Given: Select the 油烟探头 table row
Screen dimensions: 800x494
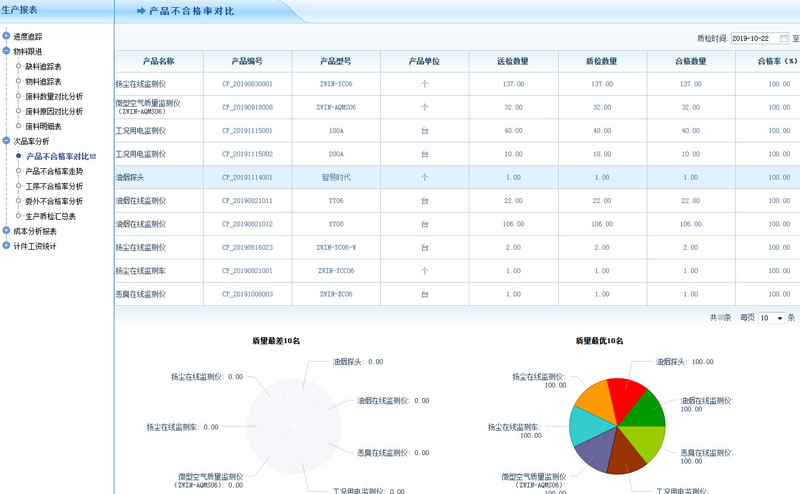Looking at the screenshot, I should point(158,178).
